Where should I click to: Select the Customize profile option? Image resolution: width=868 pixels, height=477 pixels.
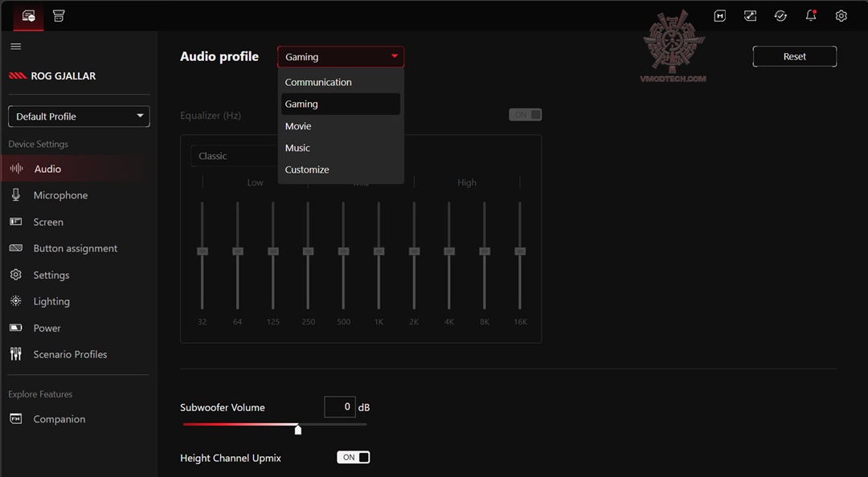click(341, 170)
